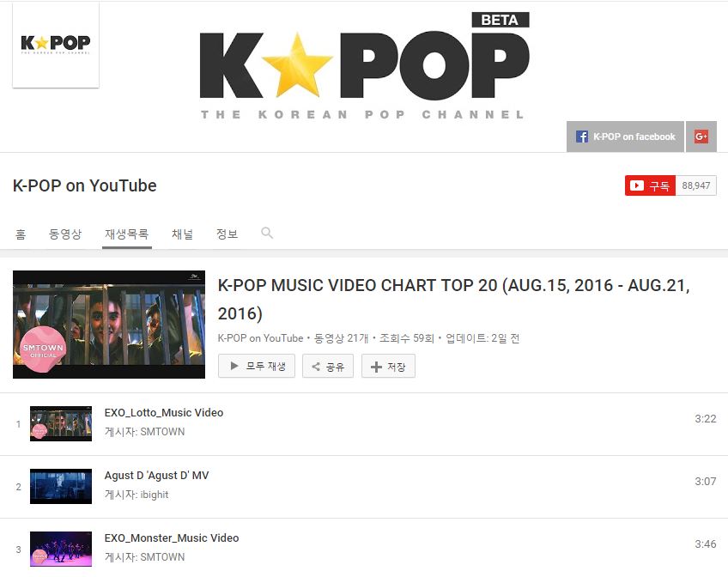Open the 정보 tab
This screenshot has width=728, height=577.
(227, 234)
